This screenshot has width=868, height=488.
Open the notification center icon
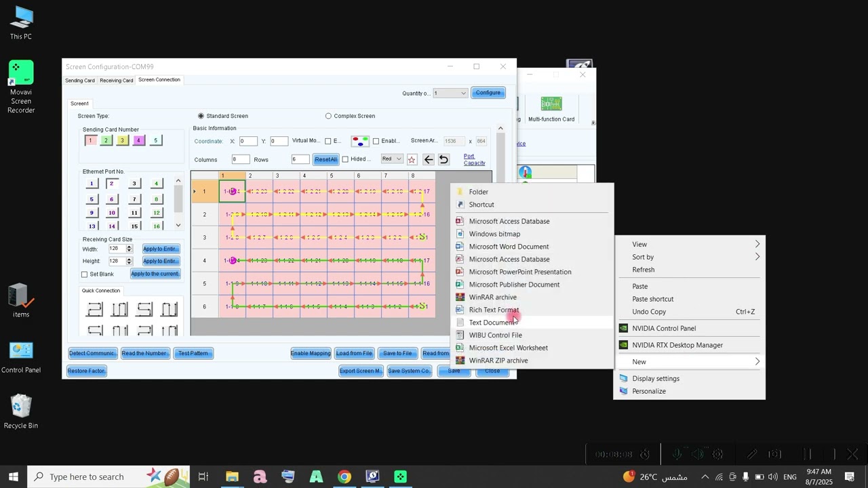click(849, 476)
